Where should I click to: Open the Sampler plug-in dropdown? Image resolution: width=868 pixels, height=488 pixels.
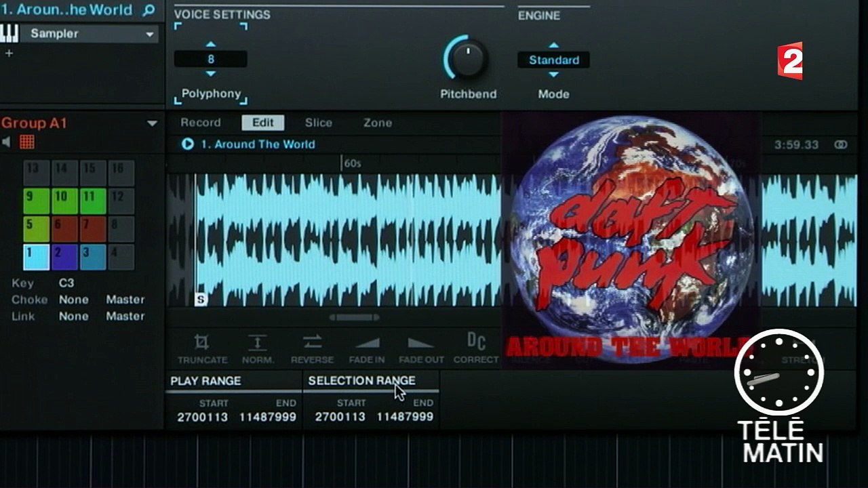tap(150, 34)
